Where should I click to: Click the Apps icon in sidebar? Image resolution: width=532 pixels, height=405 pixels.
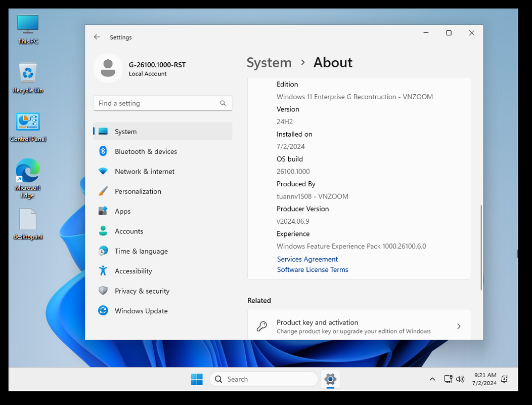pos(103,211)
